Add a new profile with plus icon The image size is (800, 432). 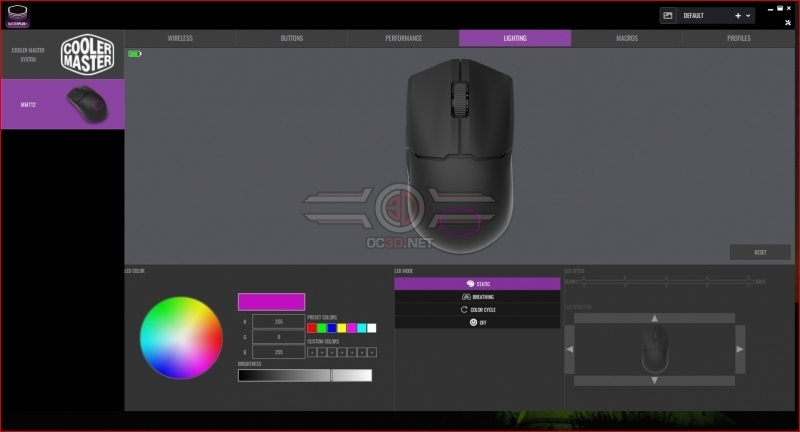738,16
